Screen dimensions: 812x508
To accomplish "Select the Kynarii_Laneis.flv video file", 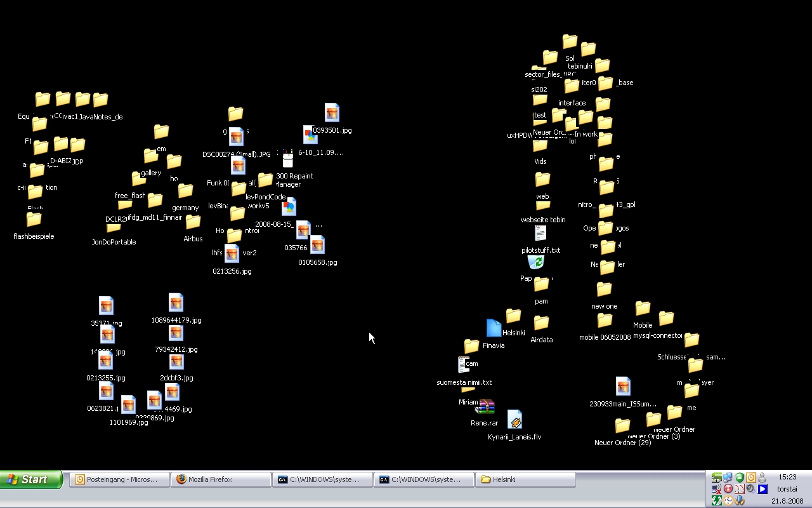I will click(x=514, y=420).
